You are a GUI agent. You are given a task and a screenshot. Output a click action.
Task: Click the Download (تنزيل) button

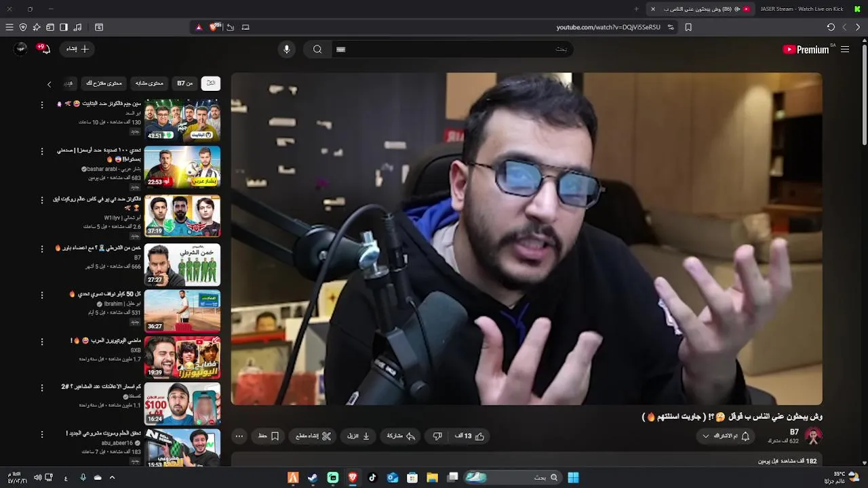(x=359, y=436)
